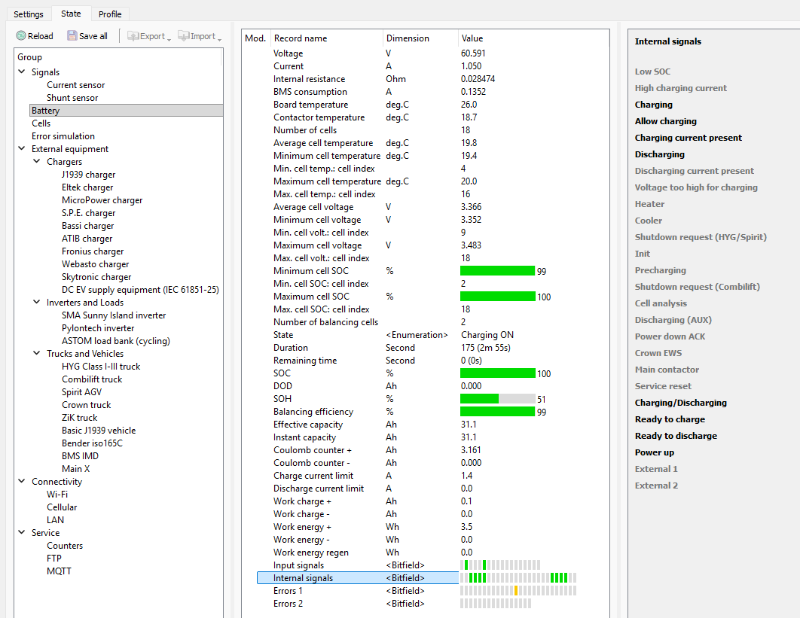The image size is (800, 618).
Task: Click the Balancing efficiency progress bar
Action: coord(498,411)
